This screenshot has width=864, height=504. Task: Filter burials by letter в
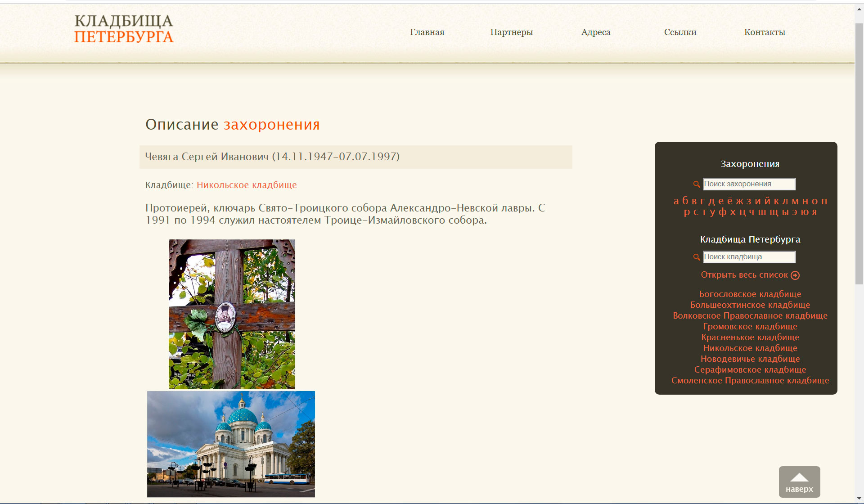tap(694, 202)
